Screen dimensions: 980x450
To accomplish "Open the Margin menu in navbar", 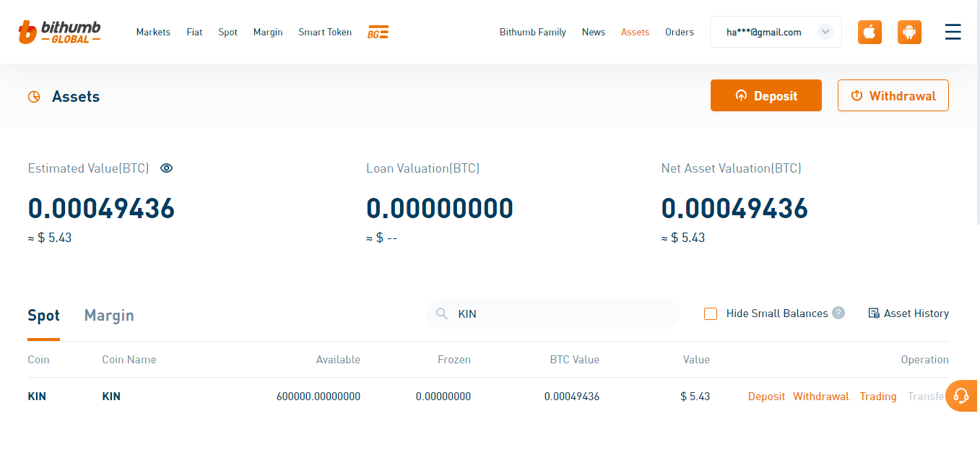I will (x=268, y=33).
